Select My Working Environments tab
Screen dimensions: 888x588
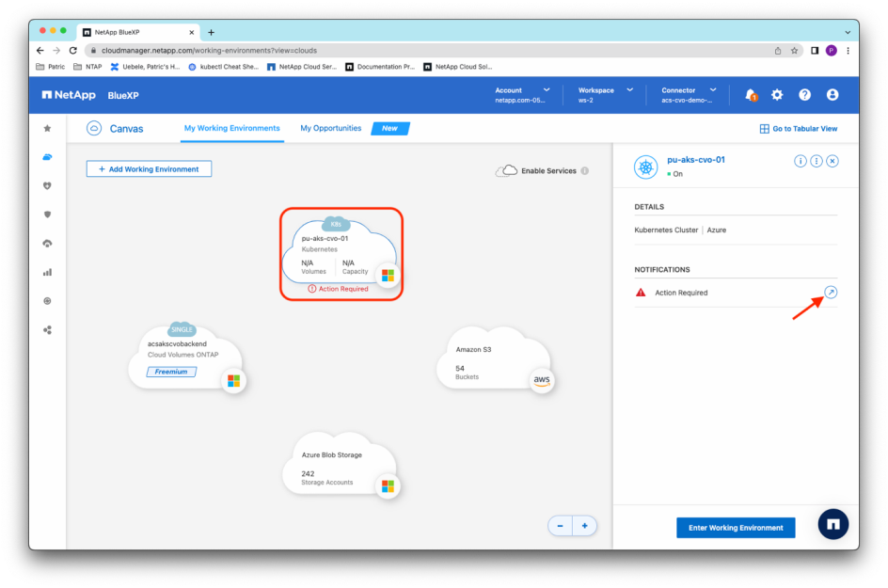(x=231, y=128)
